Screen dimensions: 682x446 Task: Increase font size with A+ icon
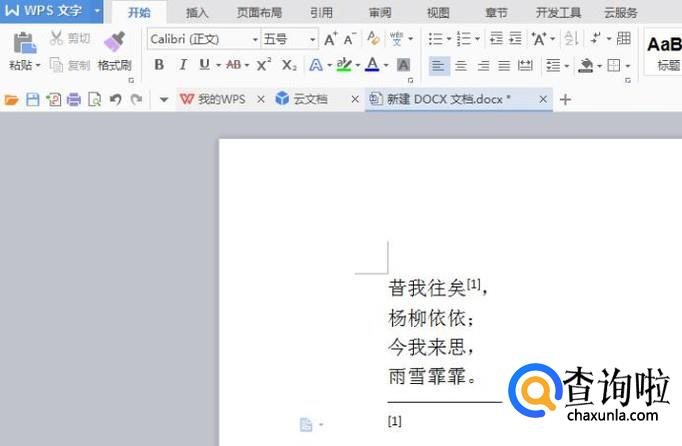tap(331, 39)
